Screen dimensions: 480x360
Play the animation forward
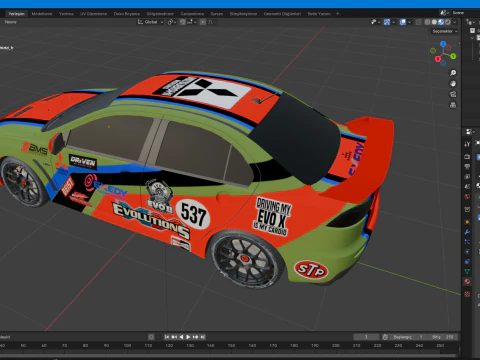[188, 337]
